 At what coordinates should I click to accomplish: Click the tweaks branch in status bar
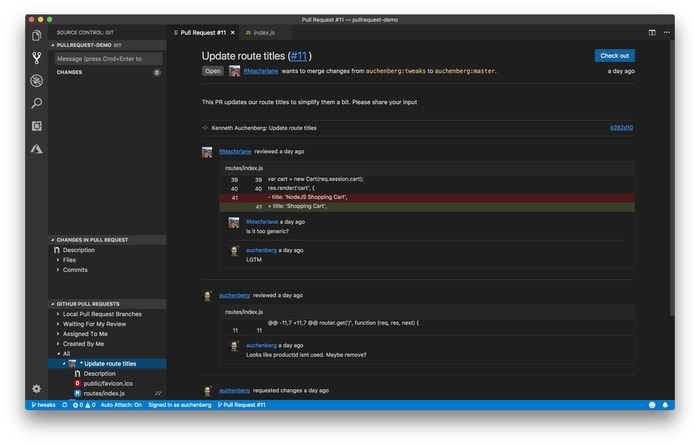pyautogui.click(x=43, y=405)
